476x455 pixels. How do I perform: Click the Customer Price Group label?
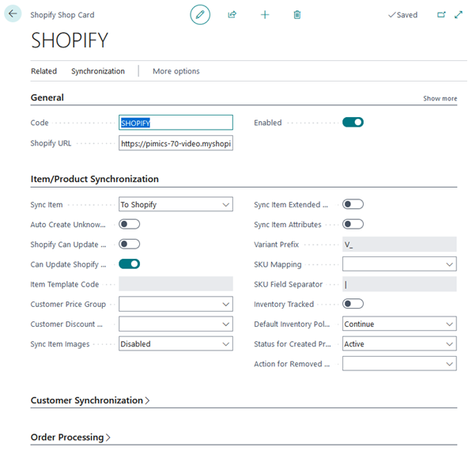click(x=68, y=305)
